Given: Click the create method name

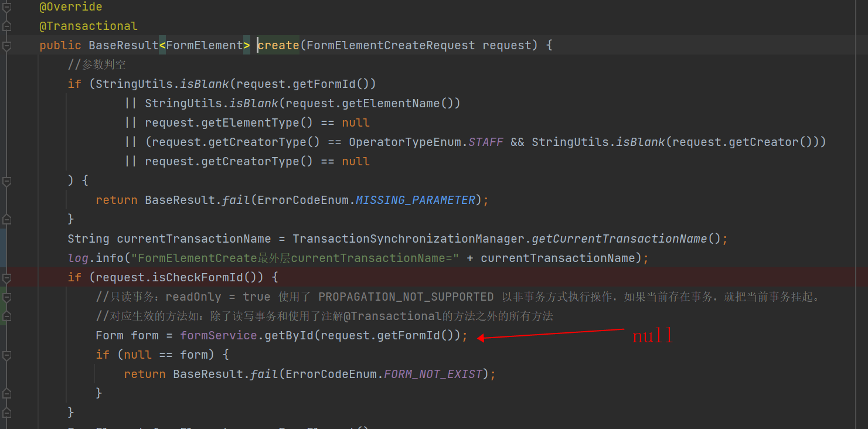Looking at the screenshot, I should [278, 45].
